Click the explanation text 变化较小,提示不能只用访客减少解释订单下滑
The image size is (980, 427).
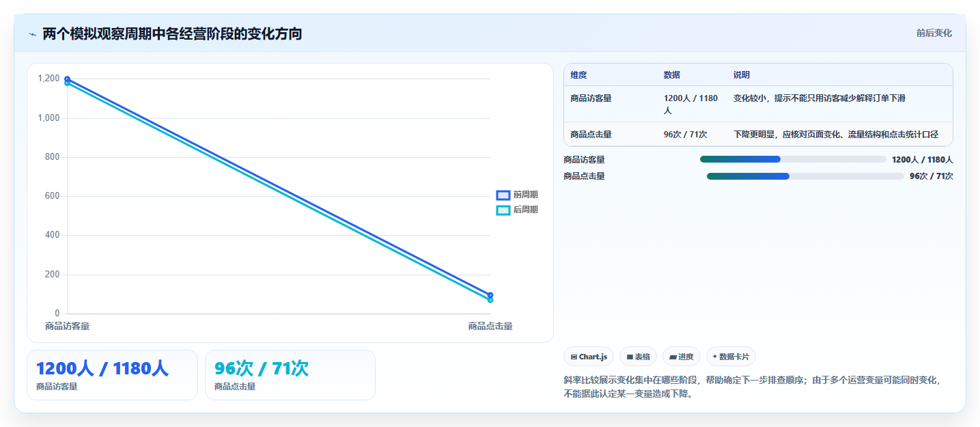point(820,98)
